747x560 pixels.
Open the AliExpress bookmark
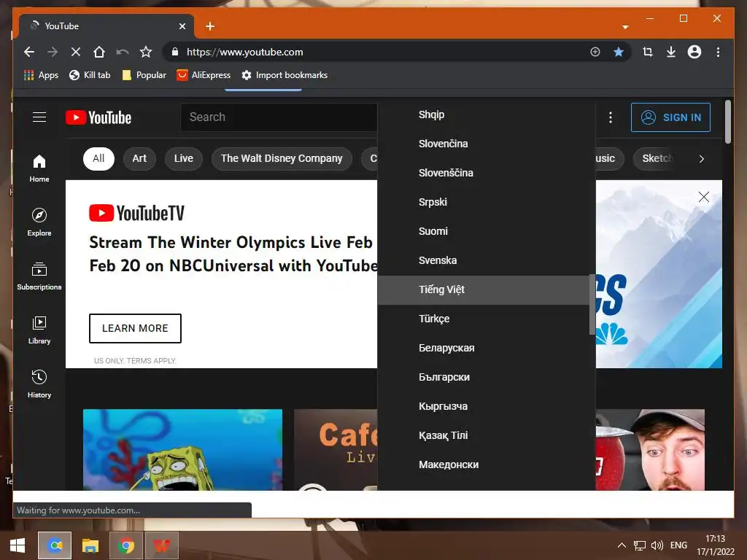[204, 75]
